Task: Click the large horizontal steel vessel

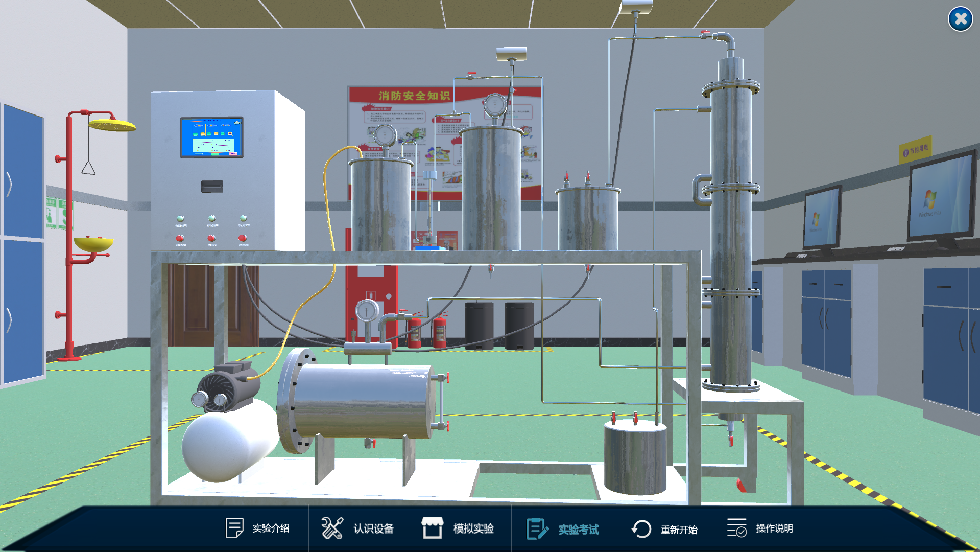Action: (363, 401)
